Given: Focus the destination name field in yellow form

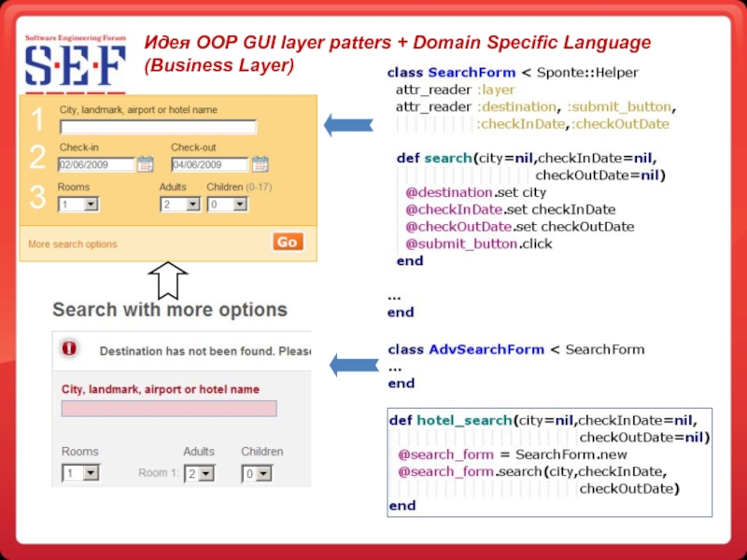Looking at the screenshot, I should (x=158, y=127).
